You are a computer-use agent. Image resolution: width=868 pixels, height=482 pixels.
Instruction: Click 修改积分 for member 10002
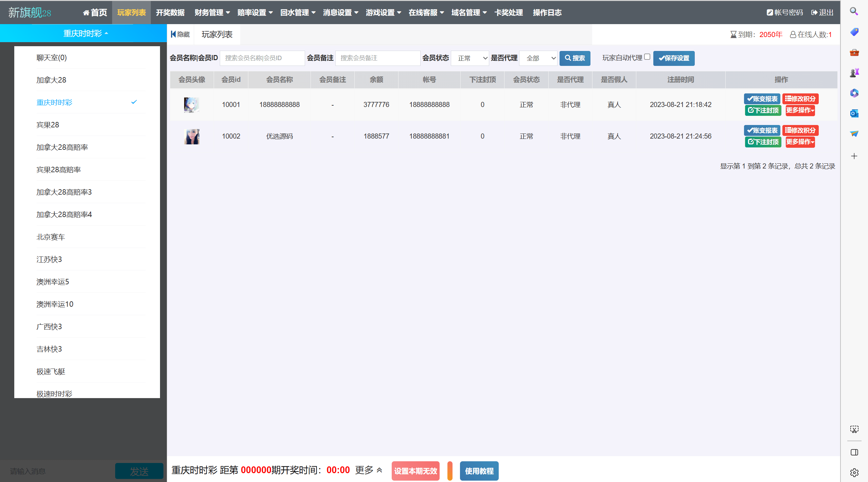(x=800, y=130)
